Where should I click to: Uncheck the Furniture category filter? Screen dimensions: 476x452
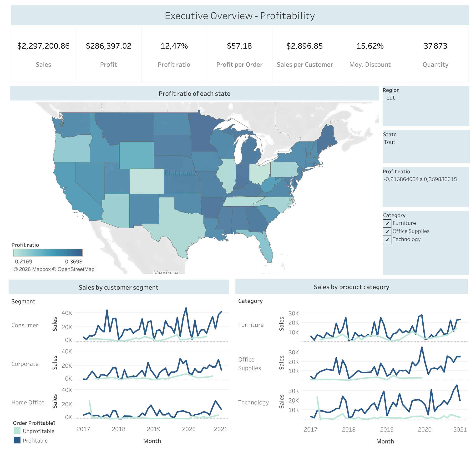click(388, 223)
